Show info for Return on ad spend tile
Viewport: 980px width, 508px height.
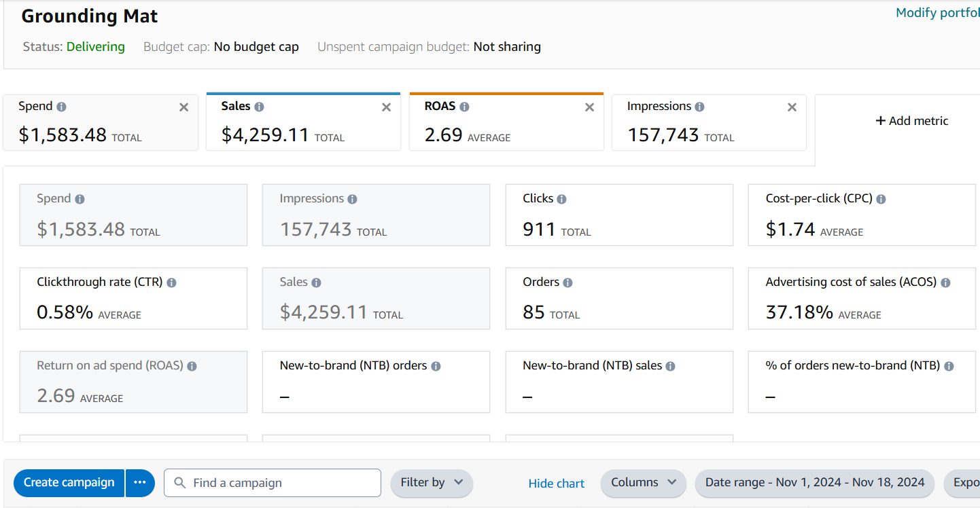tap(192, 366)
